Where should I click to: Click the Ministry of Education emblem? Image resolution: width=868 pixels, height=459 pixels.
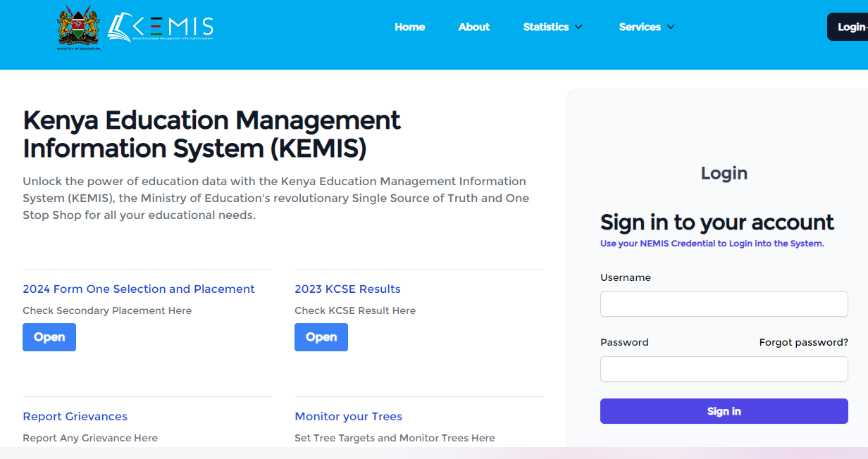pyautogui.click(x=78, y=28)
